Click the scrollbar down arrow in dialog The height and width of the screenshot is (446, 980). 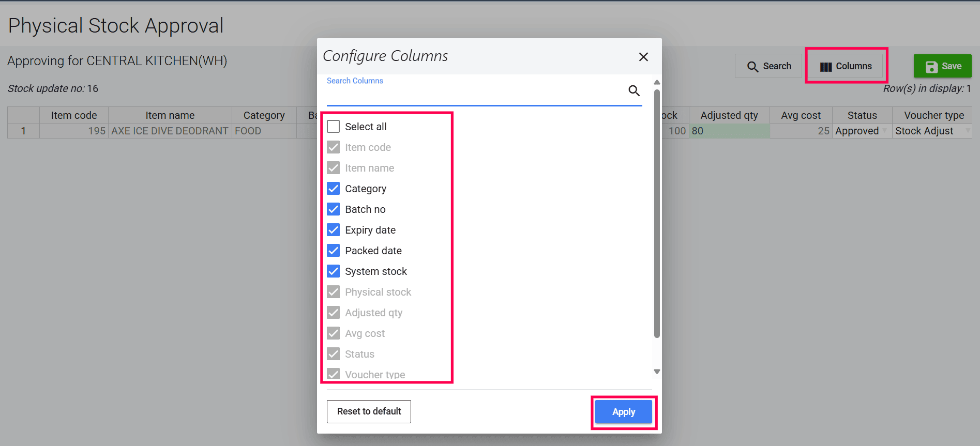(x=657, y=372)
